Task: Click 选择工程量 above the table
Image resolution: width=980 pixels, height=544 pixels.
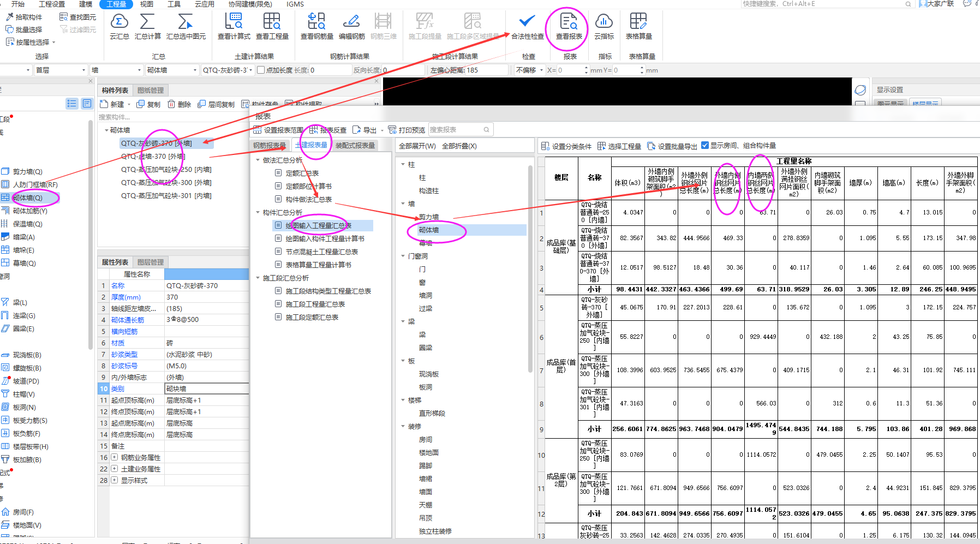Action: point(619,146)
